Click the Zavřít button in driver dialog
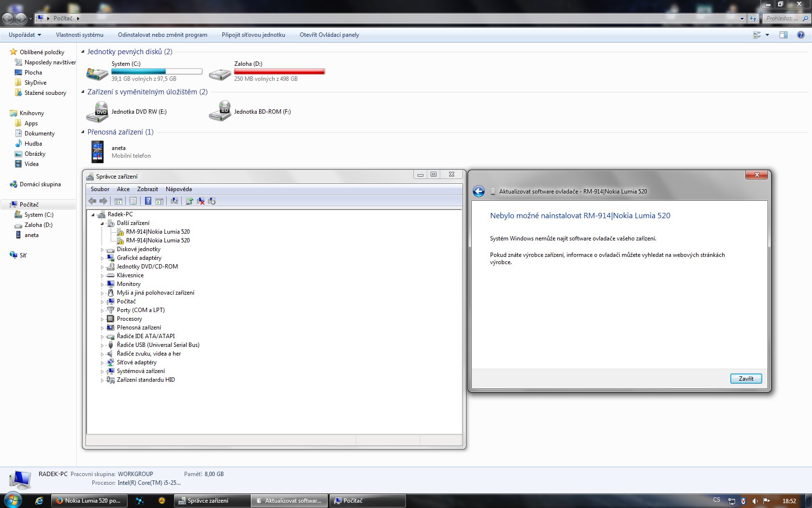The image size is (812, 508). (x=746, y=379)
